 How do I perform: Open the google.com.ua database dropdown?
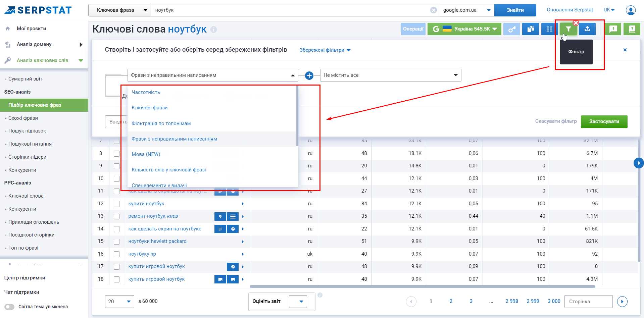467,10
